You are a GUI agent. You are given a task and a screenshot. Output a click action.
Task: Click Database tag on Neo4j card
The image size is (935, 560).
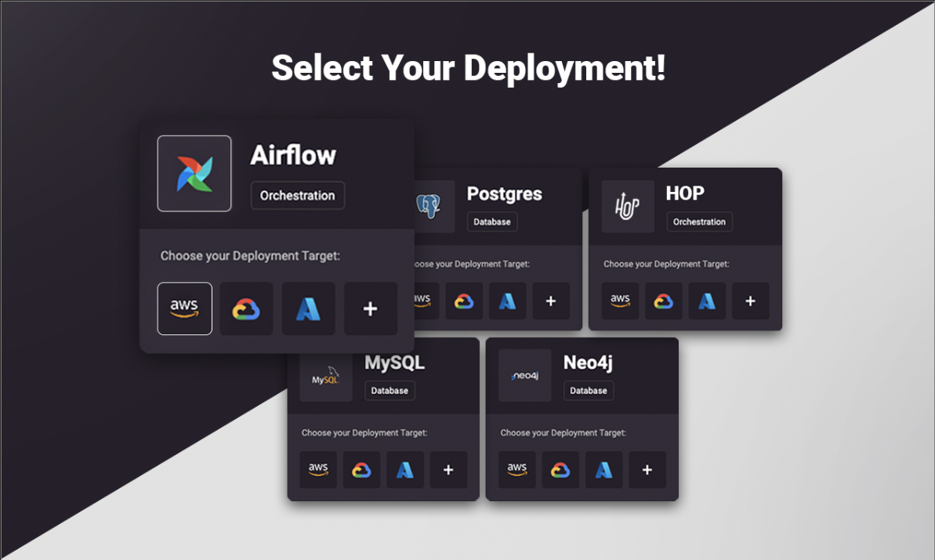click(589, 391)
